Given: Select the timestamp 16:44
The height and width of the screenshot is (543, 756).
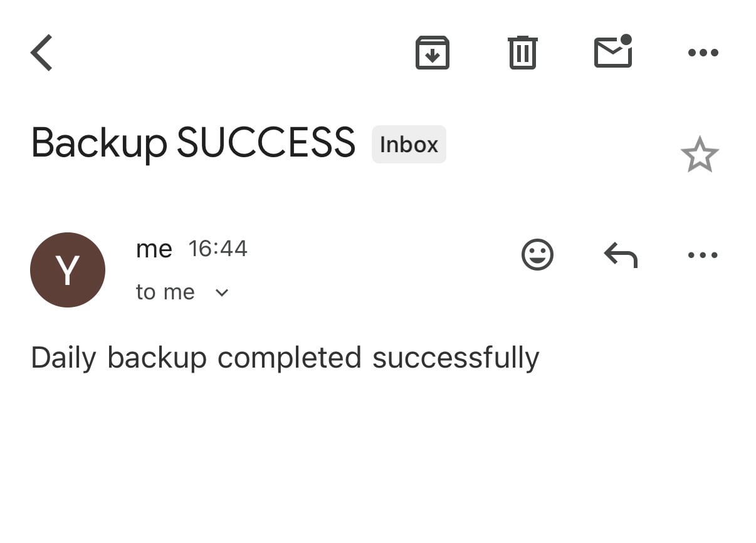Looking at the screenshot, I should (x=218, y=248).
